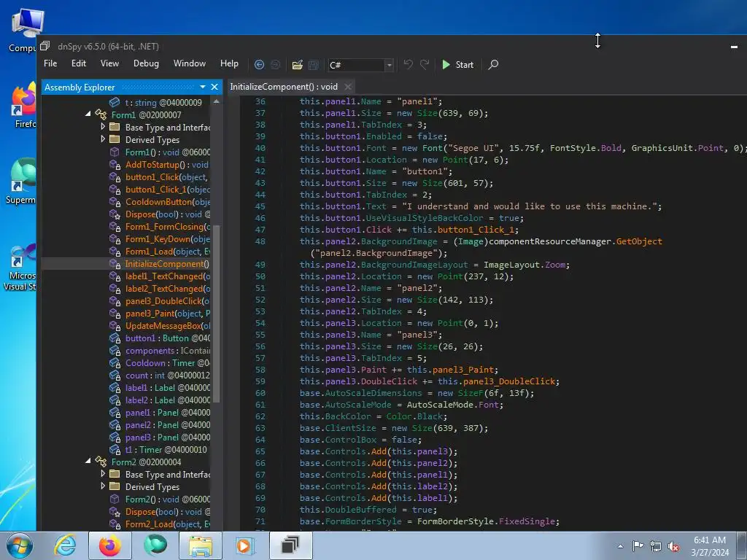Image resolution: width=747 pixels, height=560 pixels.
Task: Show hidden tray icons arrow
Action: [x=620, y=546]
